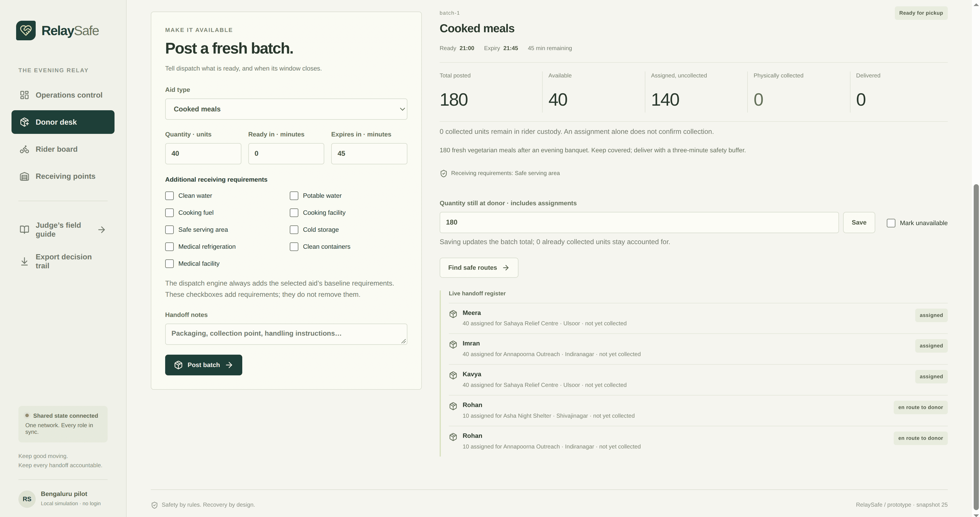Viewport: 980px width, 517px height.
Task: Click the Ready for pickup status badge
Action: 921,13
